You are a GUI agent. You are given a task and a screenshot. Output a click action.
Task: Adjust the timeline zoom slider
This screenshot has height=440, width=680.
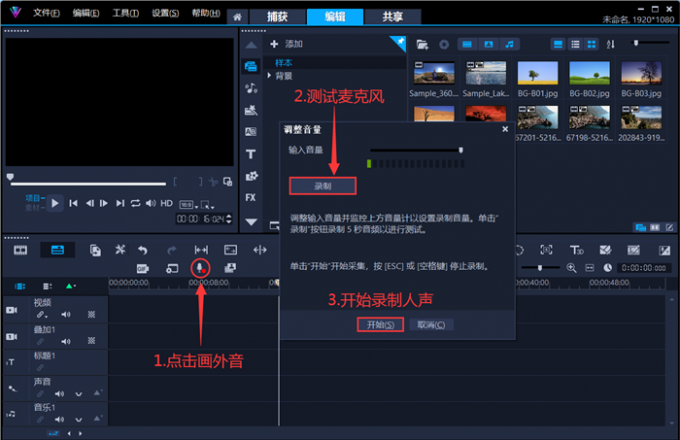pos(540,268)
